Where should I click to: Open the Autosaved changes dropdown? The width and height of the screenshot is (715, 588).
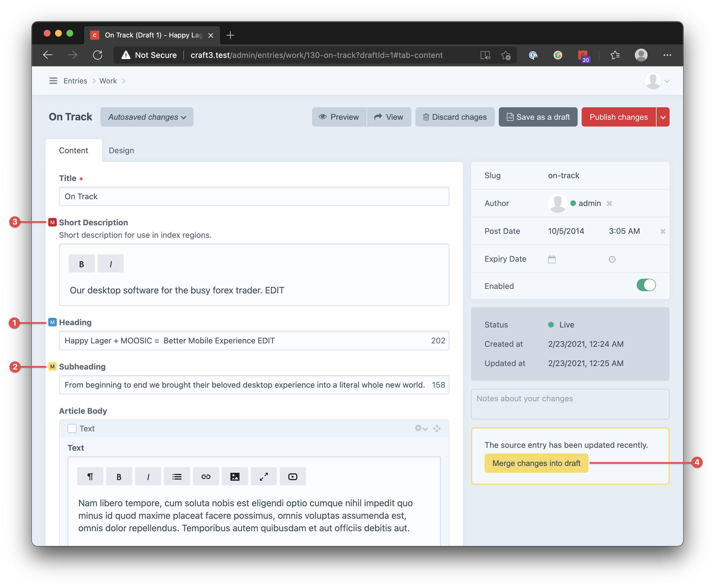coord(147,117)
